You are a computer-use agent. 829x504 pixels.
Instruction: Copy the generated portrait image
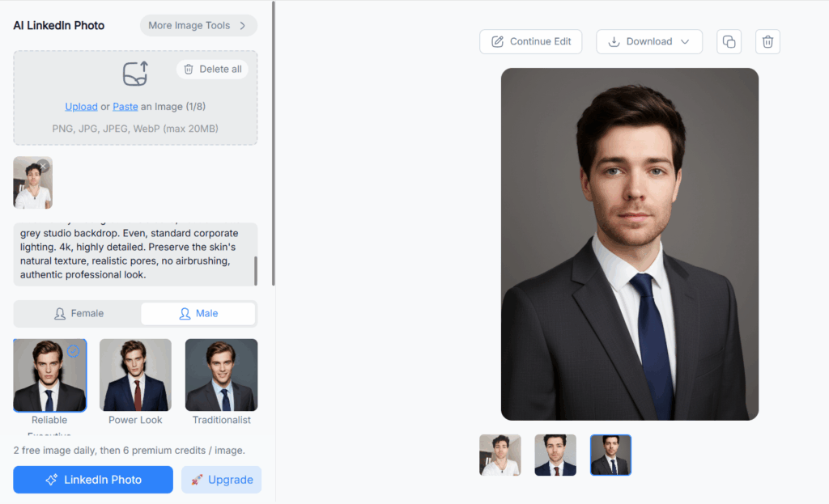729,41
